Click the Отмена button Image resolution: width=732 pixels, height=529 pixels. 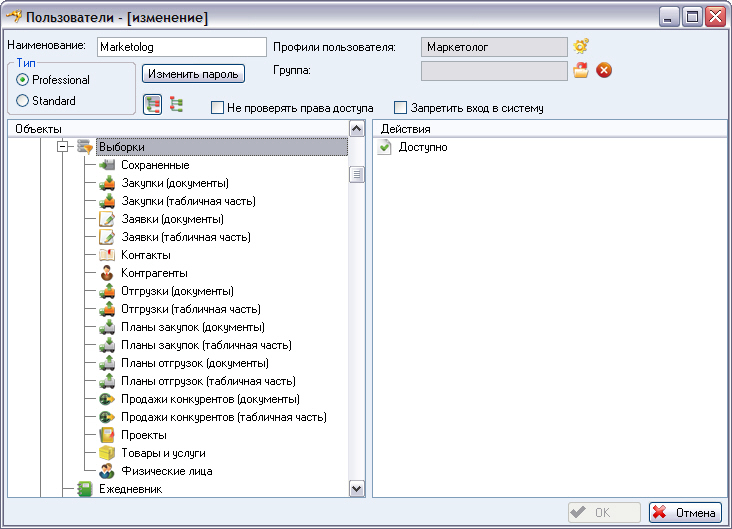685,512
